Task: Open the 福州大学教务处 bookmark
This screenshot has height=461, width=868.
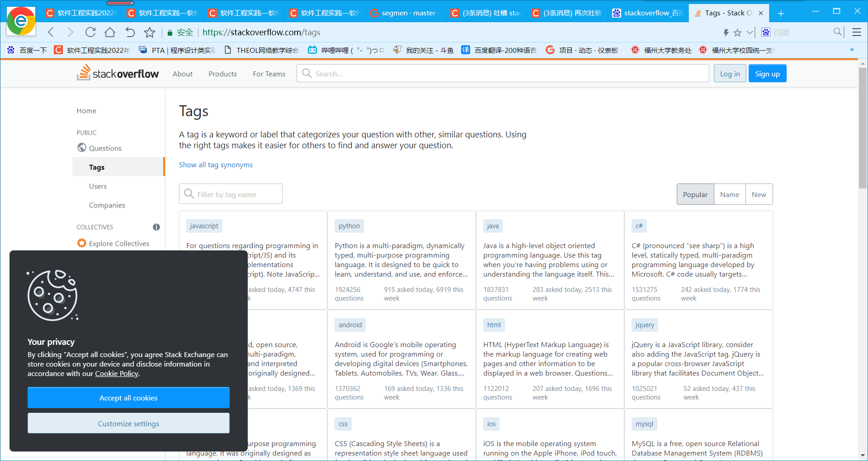Action: pos(661,50)
